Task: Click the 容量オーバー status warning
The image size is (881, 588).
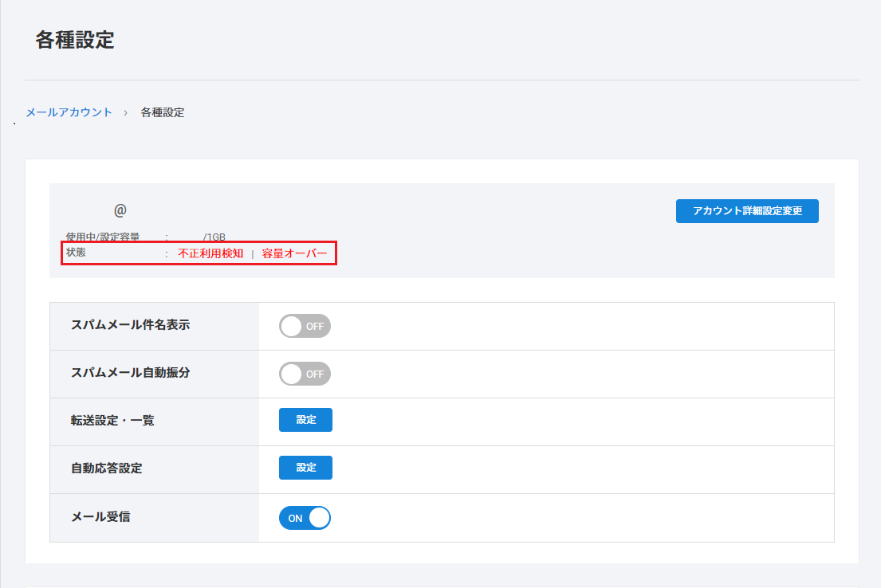Action: (294, 253)
